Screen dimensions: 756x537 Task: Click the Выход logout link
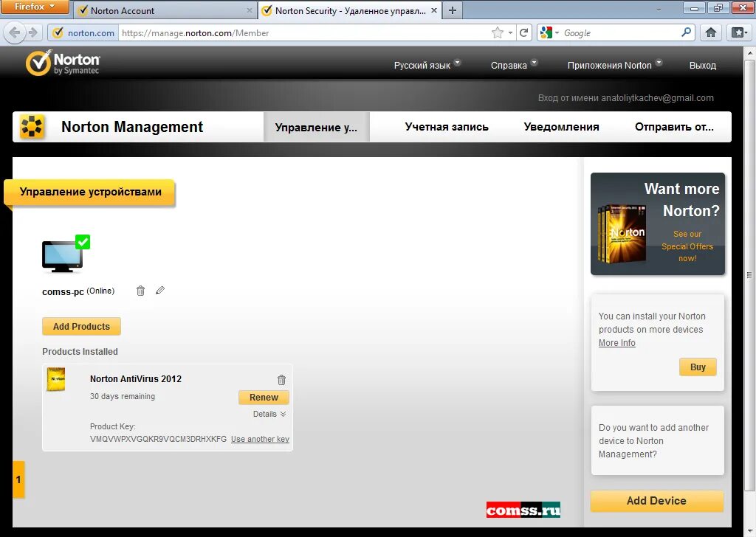[703, 66]
